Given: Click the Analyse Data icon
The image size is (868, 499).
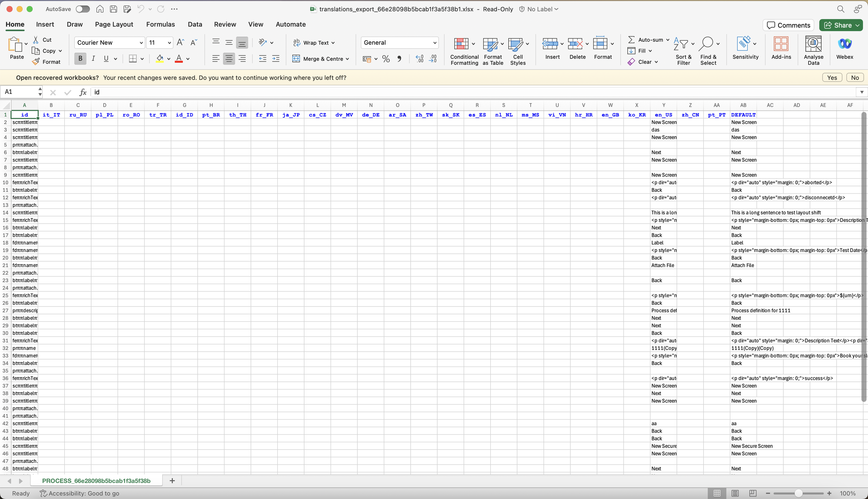Looking at the screenshot, I should pyautogui.click(x=813, y=44).
